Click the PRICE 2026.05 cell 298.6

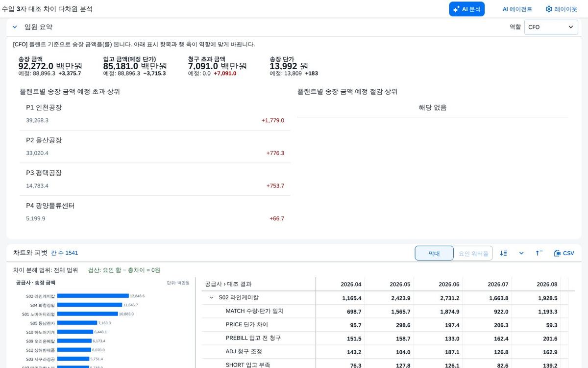(x=390, y=325)
